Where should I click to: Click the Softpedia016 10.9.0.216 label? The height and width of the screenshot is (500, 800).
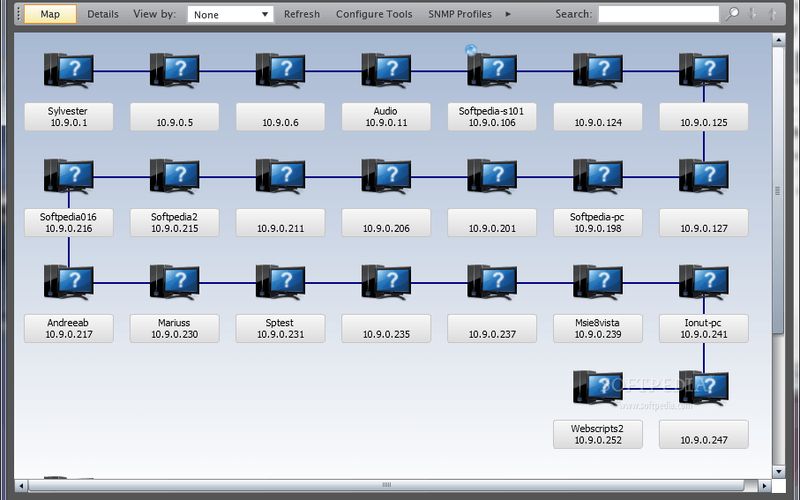[69, 222]
